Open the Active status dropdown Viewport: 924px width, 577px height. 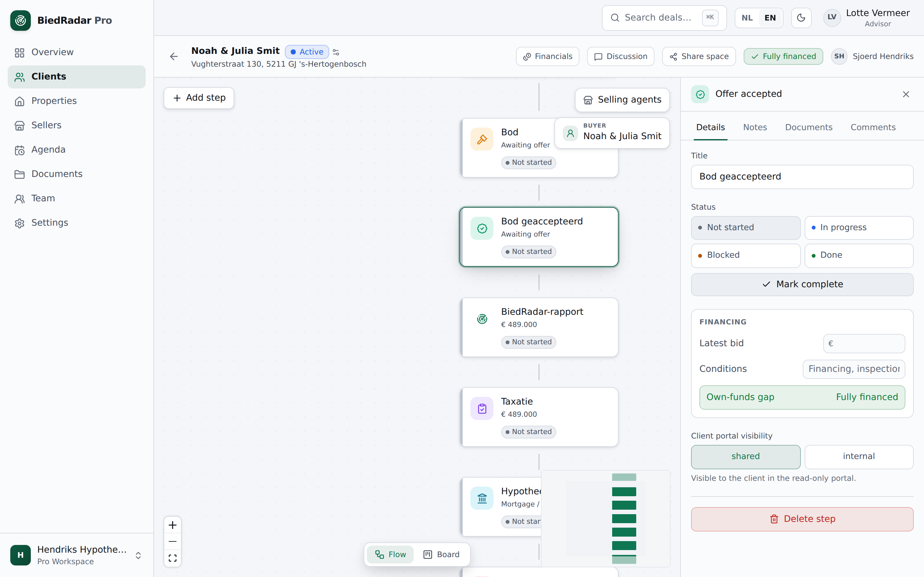[x=307, y=52]
